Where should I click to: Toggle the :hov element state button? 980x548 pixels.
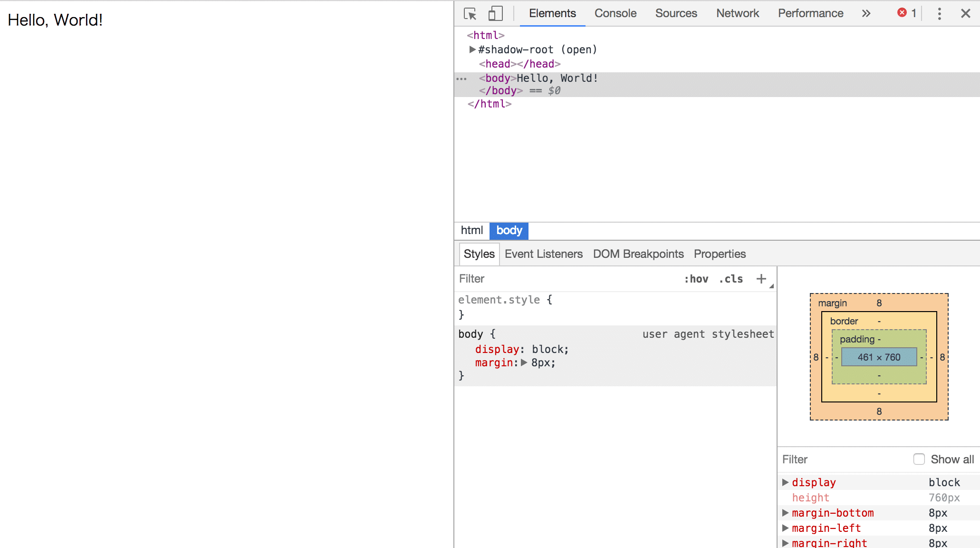coord(696,279)
